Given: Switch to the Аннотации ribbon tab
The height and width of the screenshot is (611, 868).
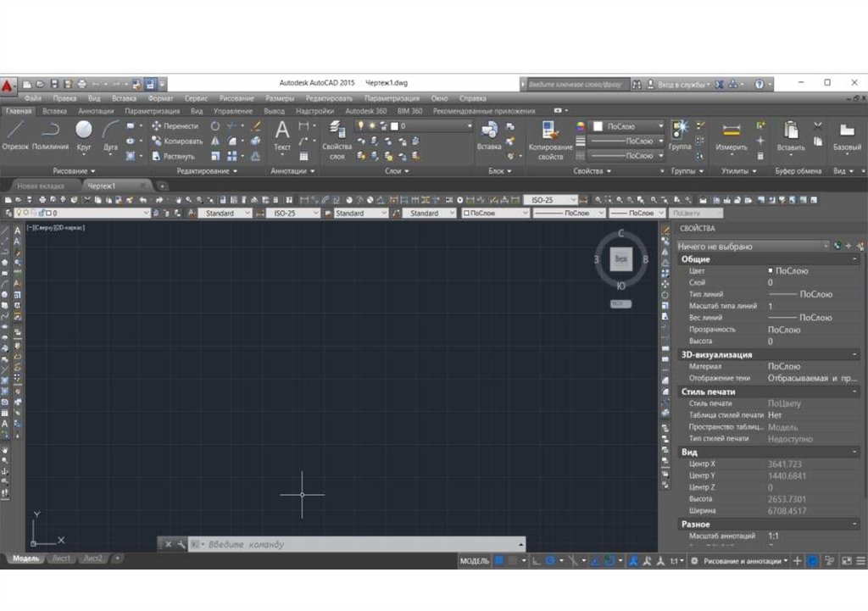Looking at the screenshot, I should [96, 111].
